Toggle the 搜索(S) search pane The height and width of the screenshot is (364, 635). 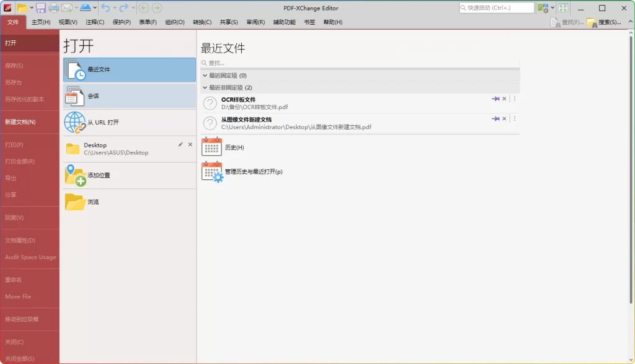[x=611, y=22]
